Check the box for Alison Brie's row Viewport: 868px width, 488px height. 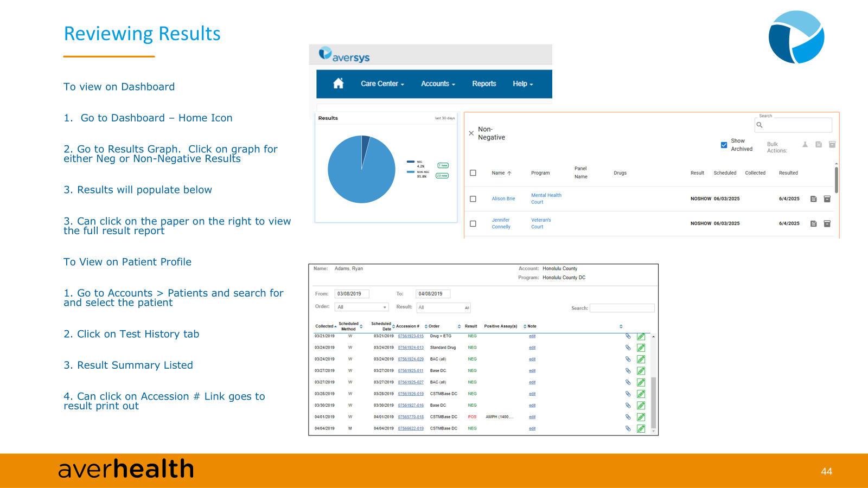(473, 199)
